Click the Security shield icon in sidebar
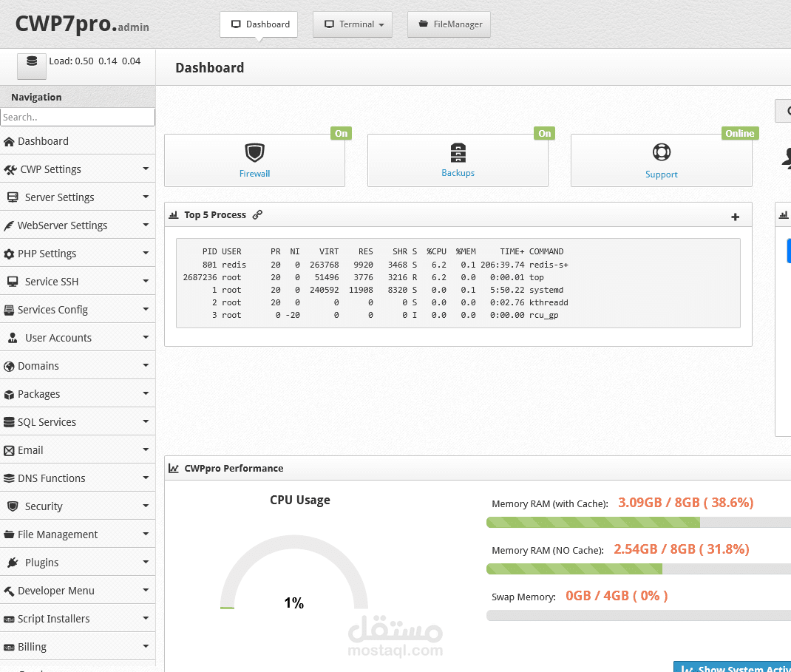The height and width of the screenshot is (672, 791). (13, 506)
